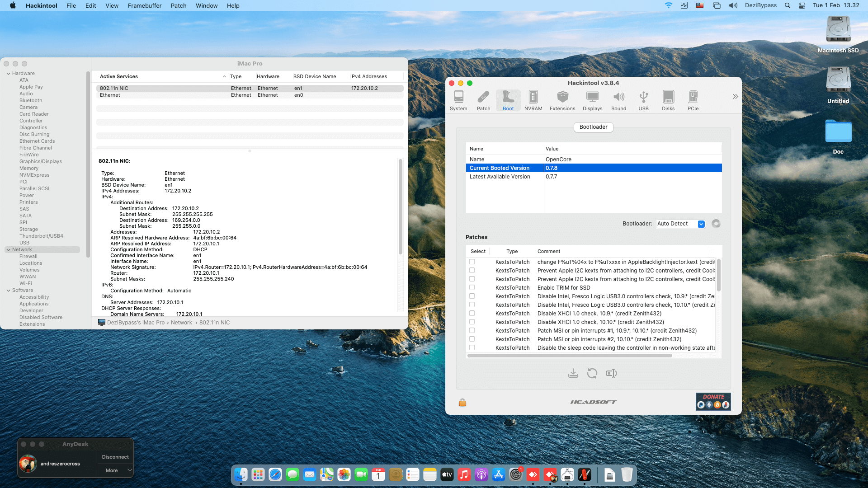
Task: Collapse the Network tree section
Action: tap(8, 250)
